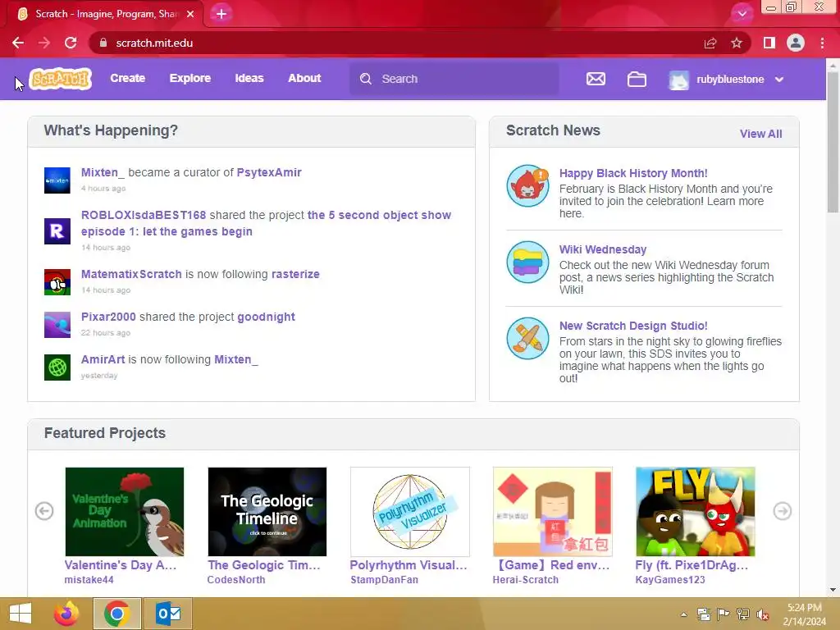Click the muted volume tray icon
This screenshot has height=630, width=840.
point(763,614)
